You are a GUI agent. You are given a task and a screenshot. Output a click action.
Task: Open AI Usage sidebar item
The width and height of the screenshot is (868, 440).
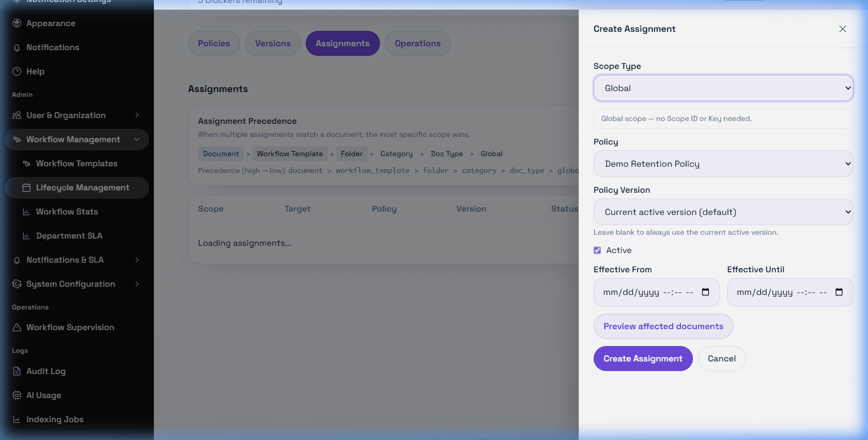[x=77, y=395]
